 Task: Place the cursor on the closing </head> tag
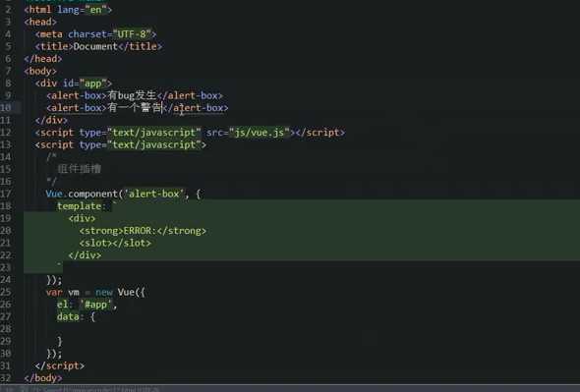click(43, 59)
